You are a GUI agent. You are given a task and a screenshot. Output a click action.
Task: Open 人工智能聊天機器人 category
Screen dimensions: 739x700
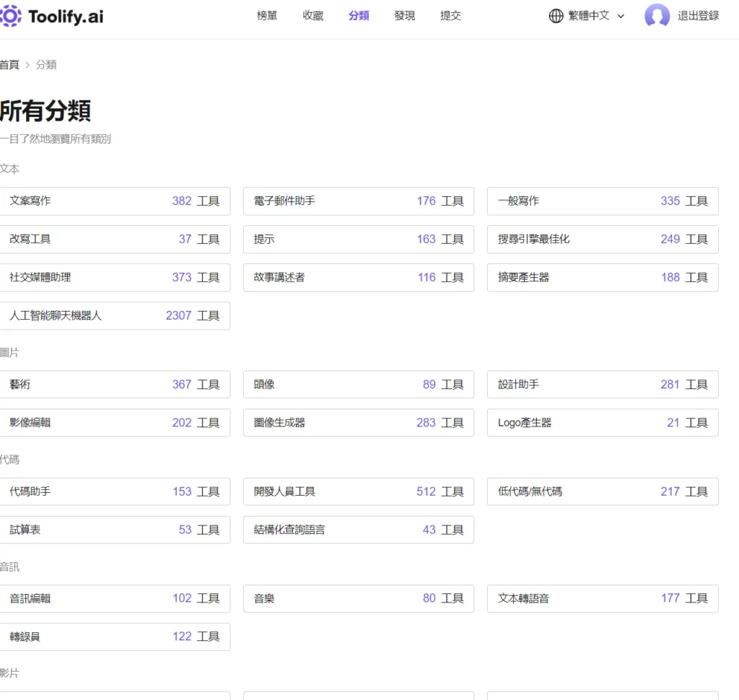click(x=115, y=316)
